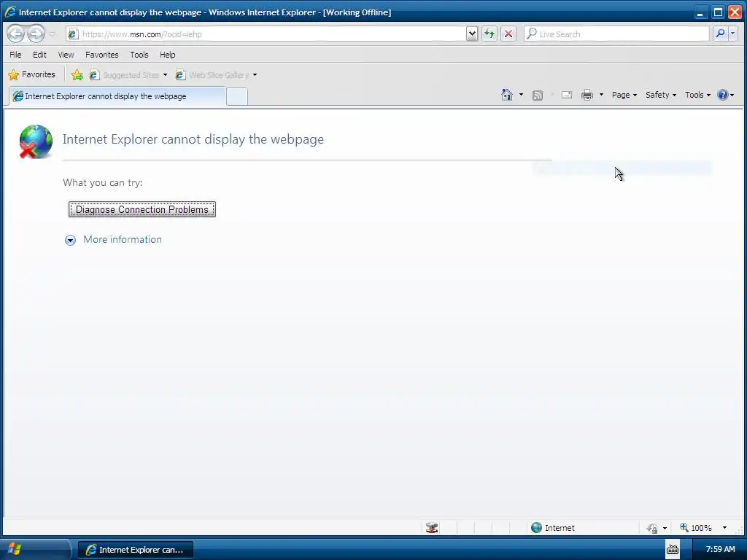Image resolution: width=747 pixels, height=560 pixels.
Task: Click the green Refresh button
Action: 489,34
